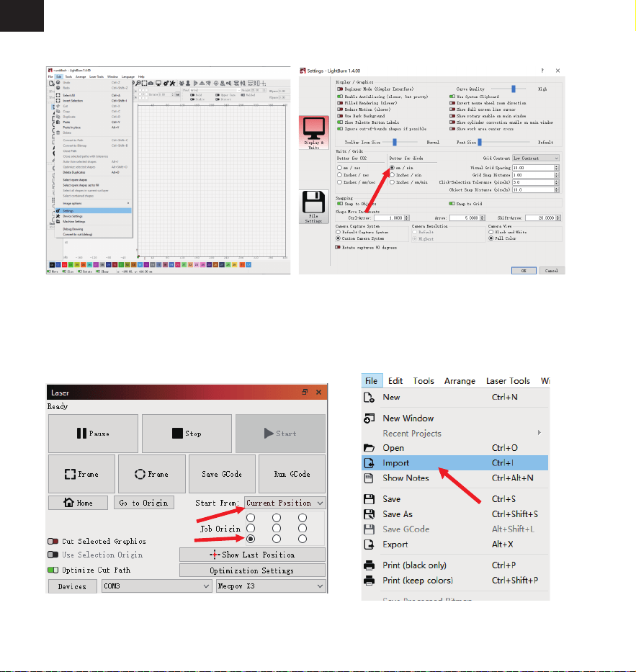Click Go to Origin button
636x672 pixels.
(x=143, y=503)
